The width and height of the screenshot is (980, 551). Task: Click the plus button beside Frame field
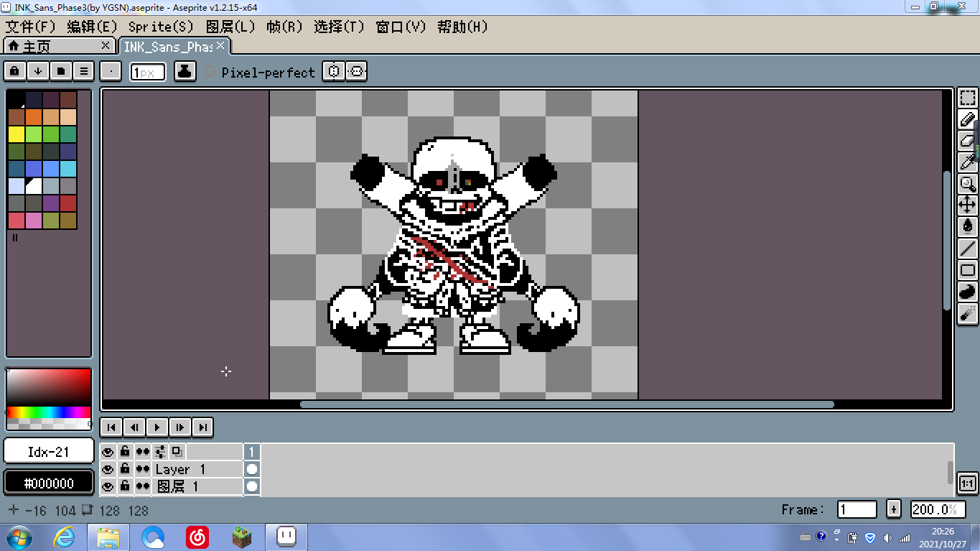[x=894, y=509]
